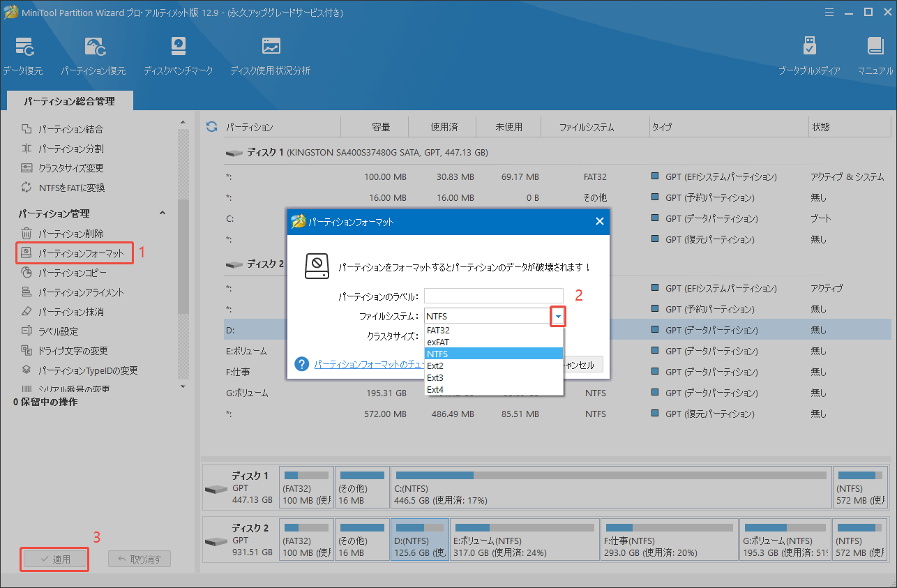
Task: Select G:ボリューム(NTFS) block in disk map
Action: click(785, 538)
